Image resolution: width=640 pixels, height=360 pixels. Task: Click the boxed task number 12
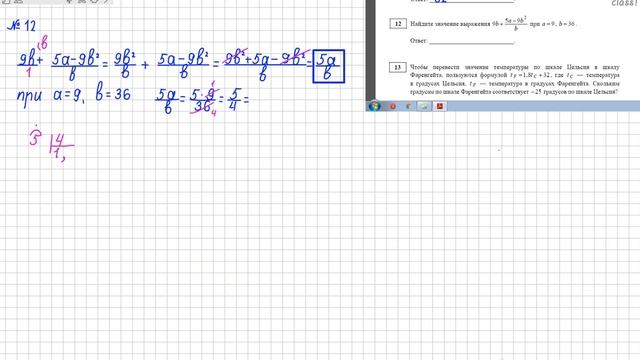398,24
